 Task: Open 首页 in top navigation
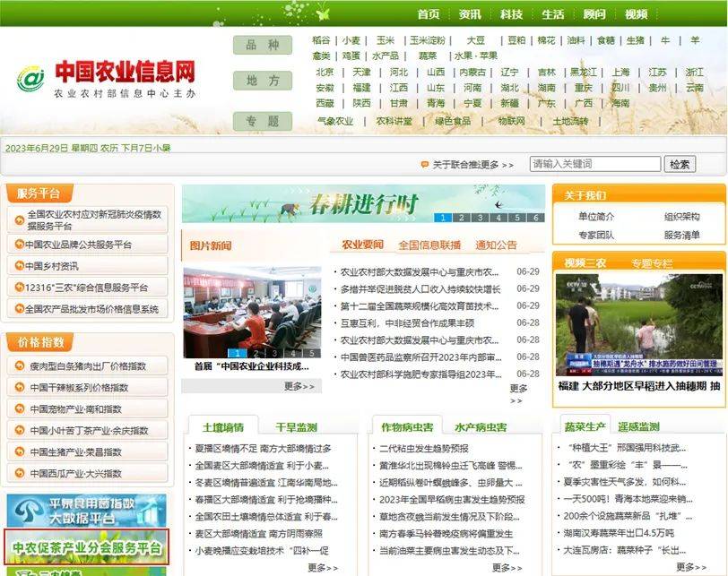[429, 14]
